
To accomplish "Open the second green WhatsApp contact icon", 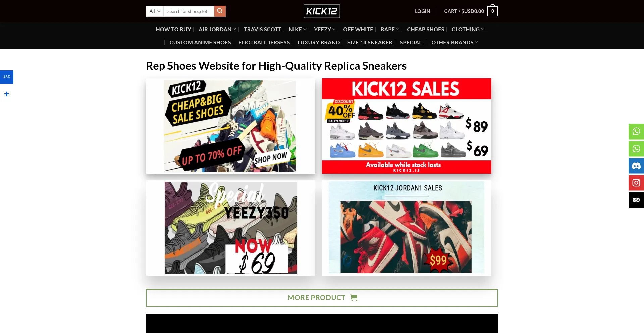I will pos(636,149).
